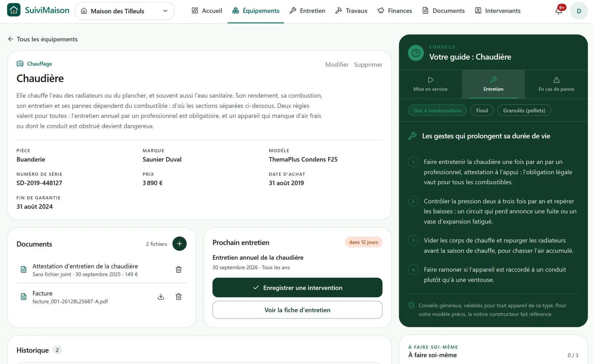The width and height of the screenshot is (593, 364).
Task: Click the À faire soi-même 0 / 3 counter
Action: point(573,355)
